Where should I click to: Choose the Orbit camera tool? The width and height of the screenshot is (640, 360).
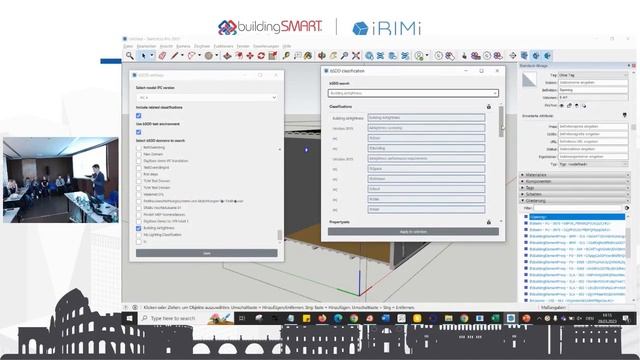point(322,56)
